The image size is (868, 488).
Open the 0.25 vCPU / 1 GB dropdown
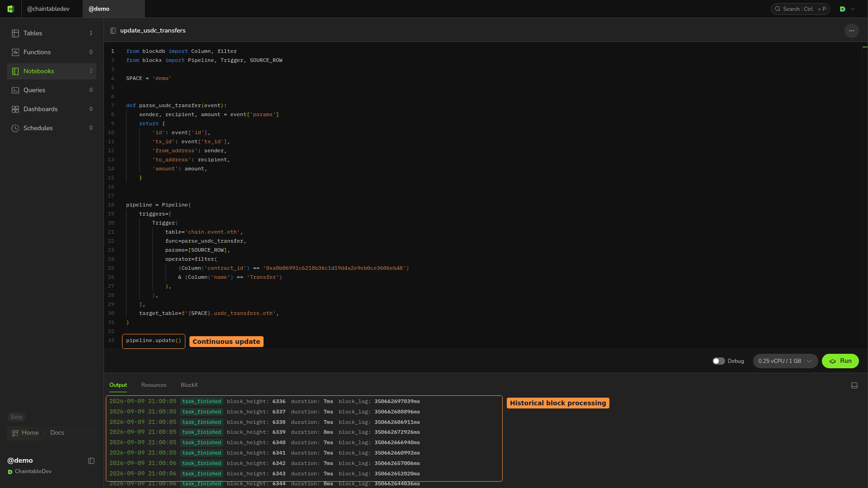point(785,361)
